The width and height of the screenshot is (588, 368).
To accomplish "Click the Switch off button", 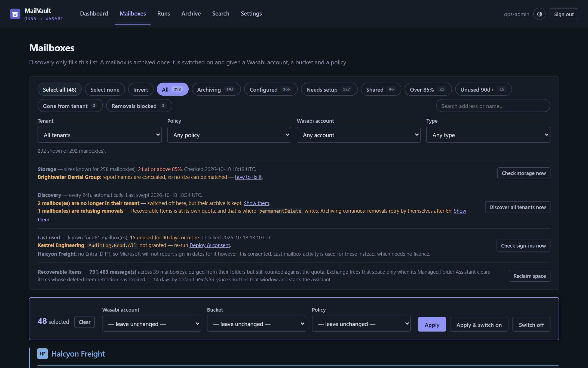I will [x=531, y=324].
